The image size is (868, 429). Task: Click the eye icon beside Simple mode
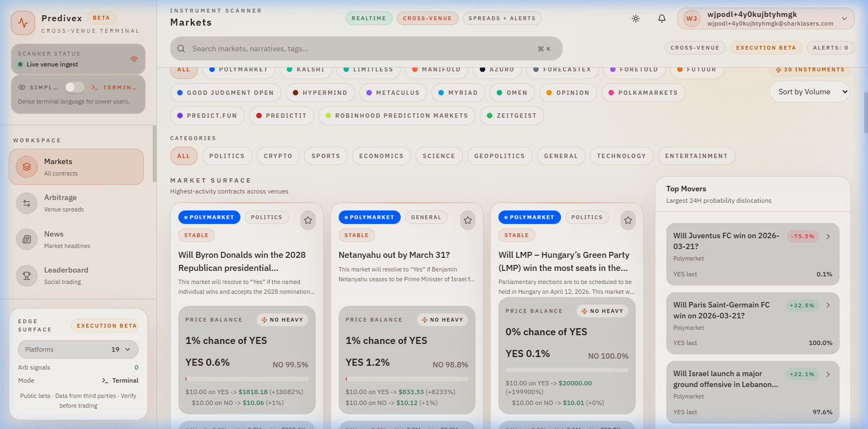[22, 87]
